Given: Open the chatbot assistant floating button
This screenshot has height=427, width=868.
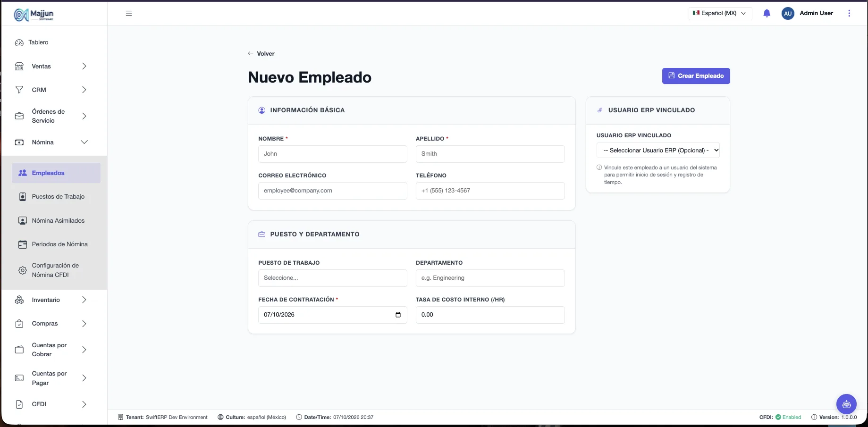Looking at the screenshot, I should [x=846, y=404].
